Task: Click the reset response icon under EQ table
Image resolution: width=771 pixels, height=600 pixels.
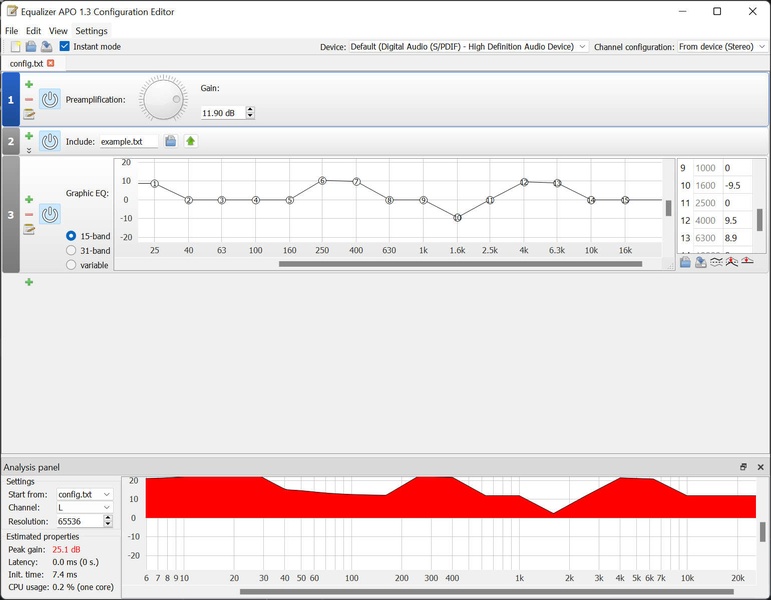Action: [747, 262]
